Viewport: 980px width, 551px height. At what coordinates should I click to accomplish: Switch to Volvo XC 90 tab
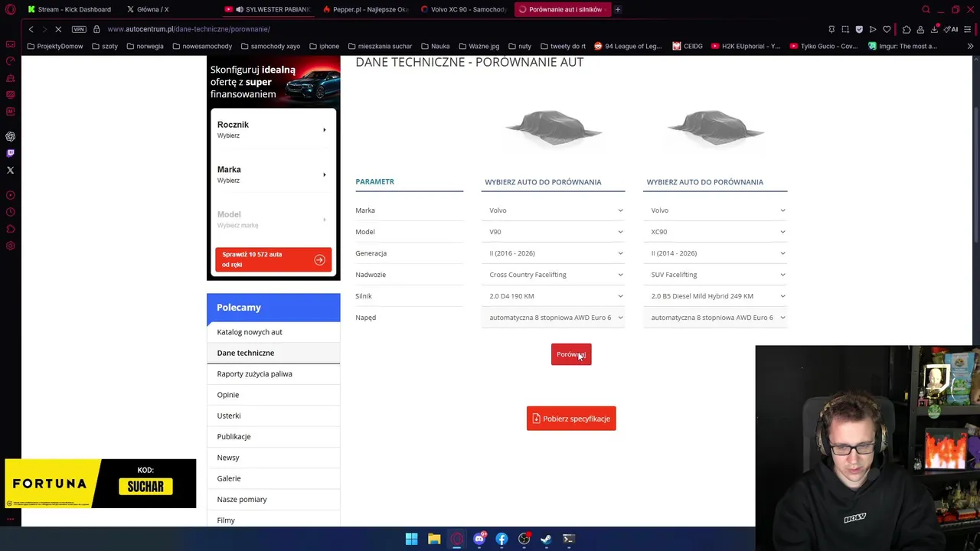pos(464,9)
